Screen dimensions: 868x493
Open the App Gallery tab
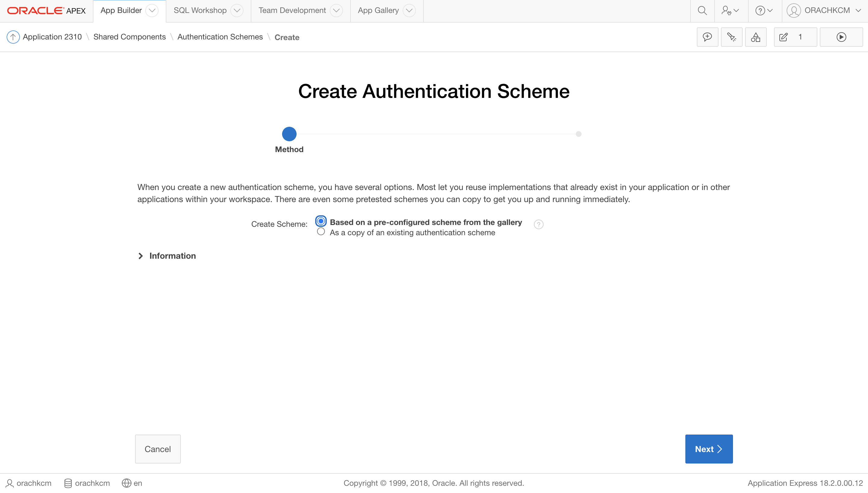pos(378,11)
